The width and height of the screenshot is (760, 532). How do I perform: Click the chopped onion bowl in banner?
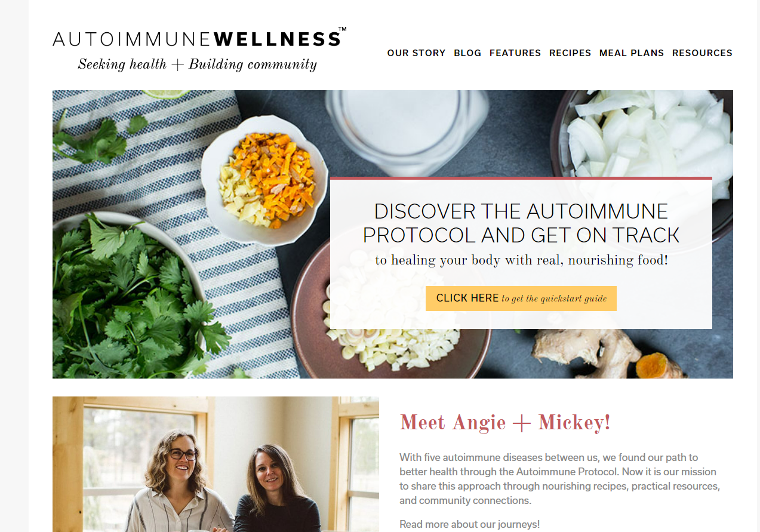(648, 134)
